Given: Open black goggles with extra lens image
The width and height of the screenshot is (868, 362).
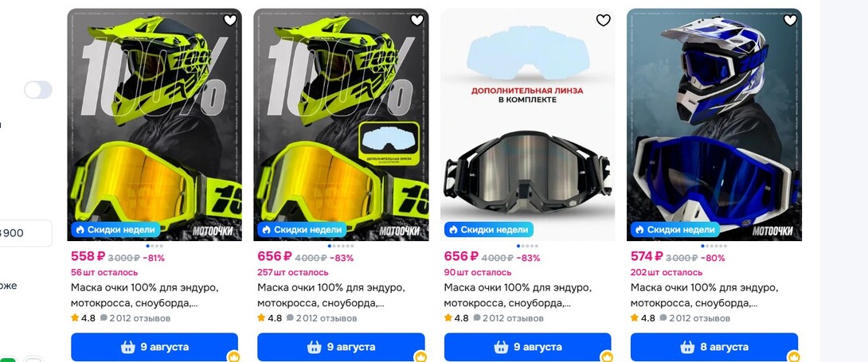Looking at the screenshot, I should [x=527, y=124].
